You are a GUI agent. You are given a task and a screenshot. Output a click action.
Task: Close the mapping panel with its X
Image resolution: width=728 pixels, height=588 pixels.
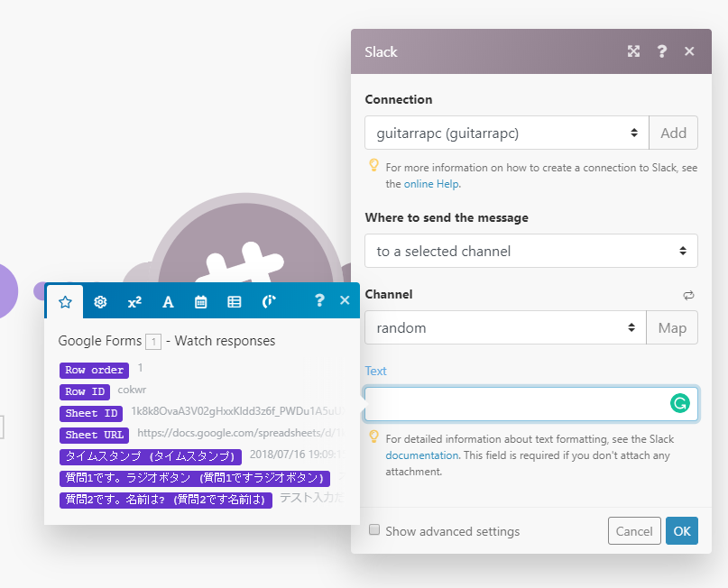pos(345,300)
